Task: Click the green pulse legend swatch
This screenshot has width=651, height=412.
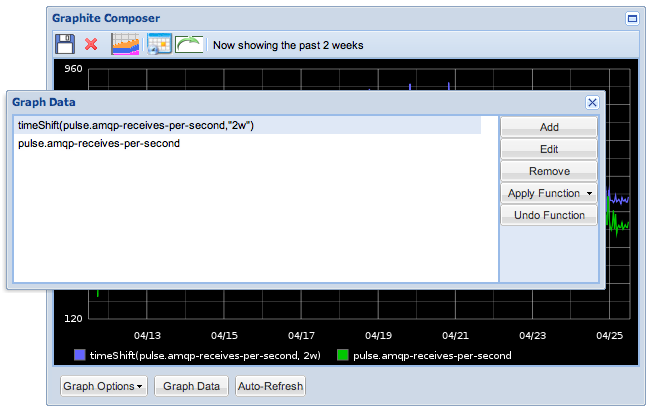Action: [343, 355]
